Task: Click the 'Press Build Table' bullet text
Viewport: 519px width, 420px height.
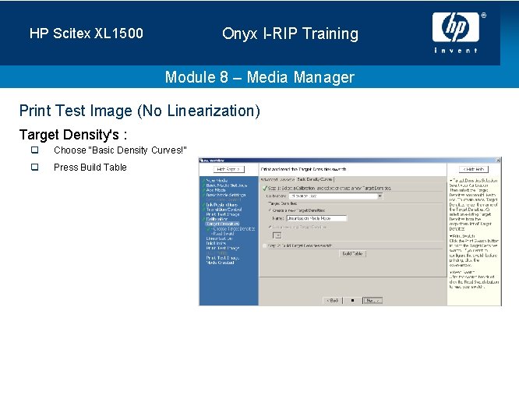Action: [x=90, y=167]
